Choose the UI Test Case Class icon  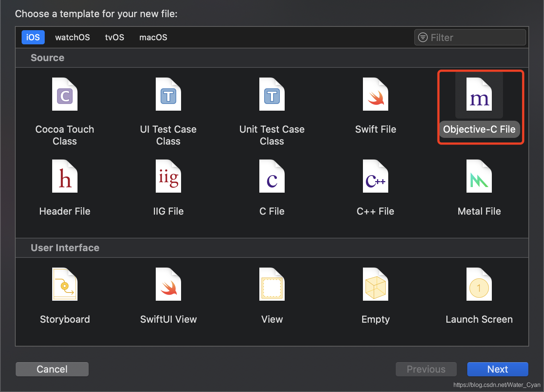[x=168, y=94]
